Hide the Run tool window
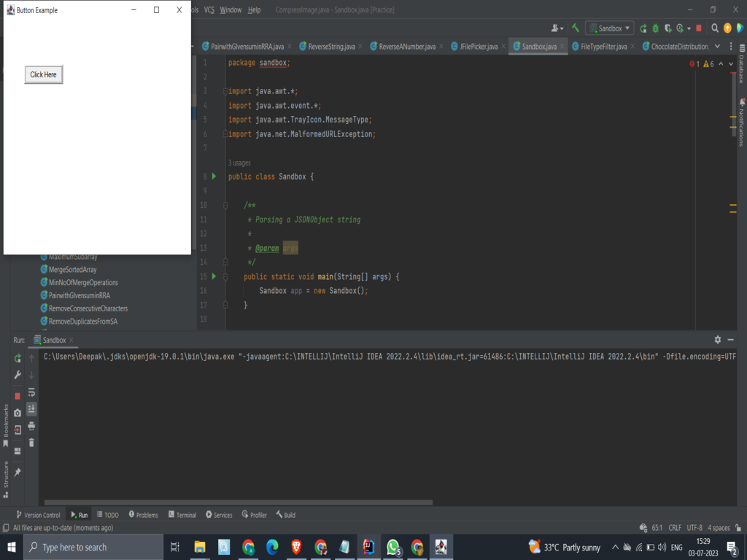Image resolution: width=747 pixels, height=560 pixels. (x=731, y=340)
